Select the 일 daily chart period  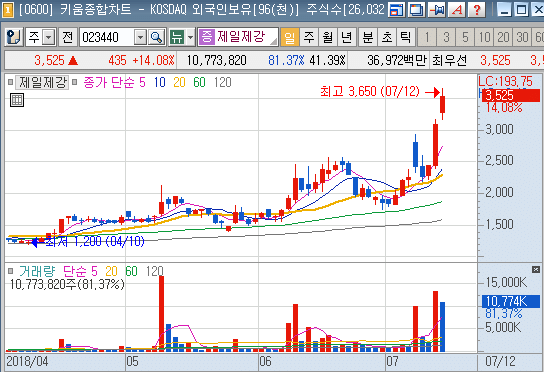point(289,37)
